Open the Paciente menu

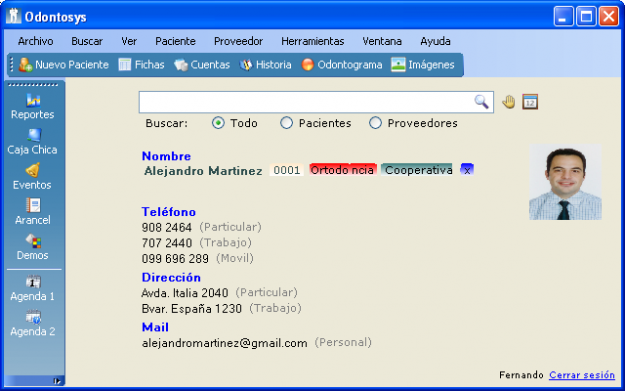coord(175,41)
